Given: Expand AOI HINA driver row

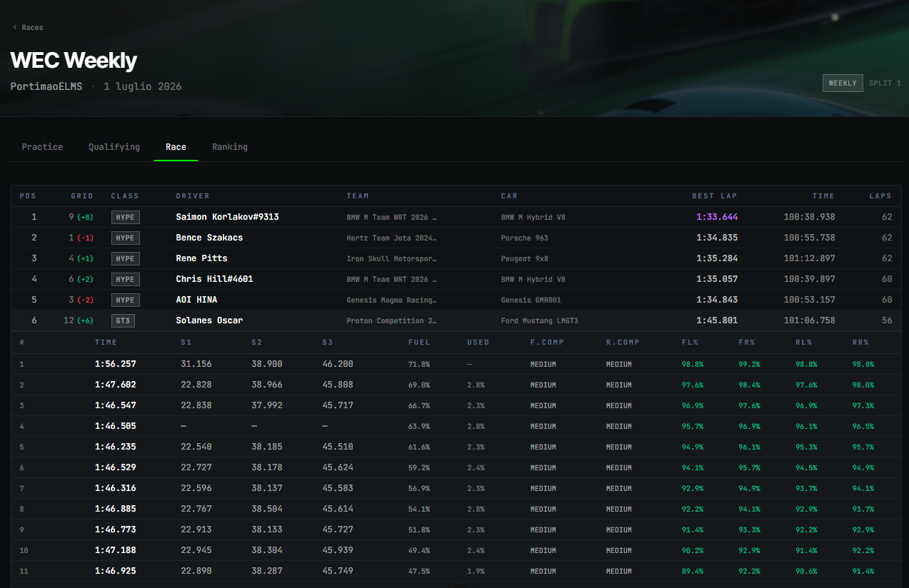Looking at the screenshot, I should [456, 300].
